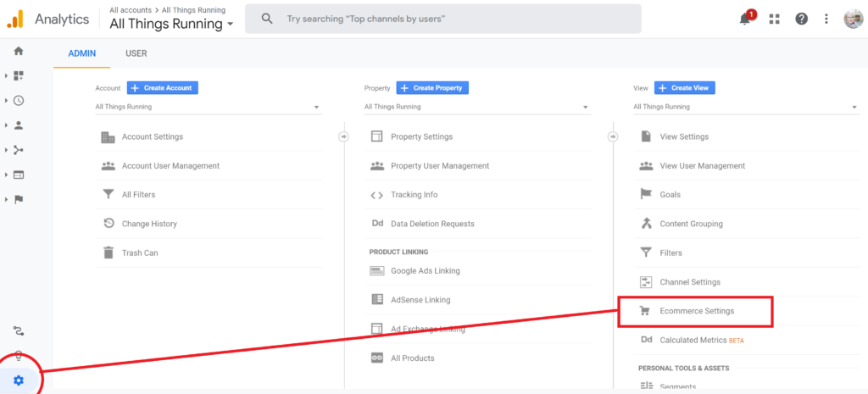Viewport: 868px width, 394px height.
Task: Click the Goals flag icon
Action: [x=645, y=194]
